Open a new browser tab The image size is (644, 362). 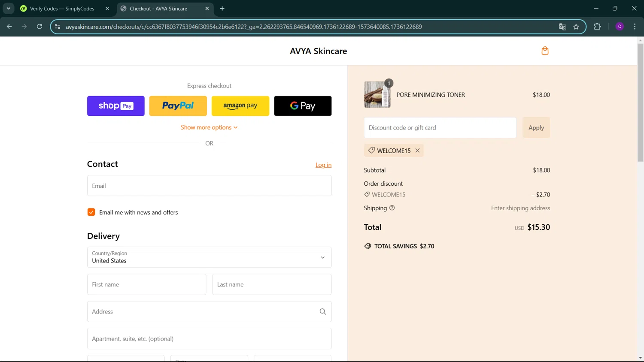click(x=222, y=9)
